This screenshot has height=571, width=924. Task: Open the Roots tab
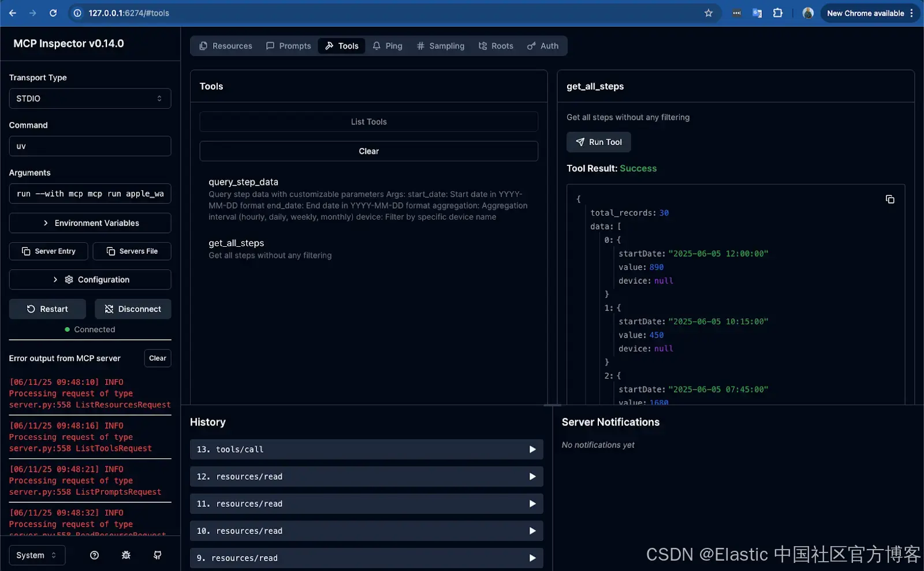495,46
